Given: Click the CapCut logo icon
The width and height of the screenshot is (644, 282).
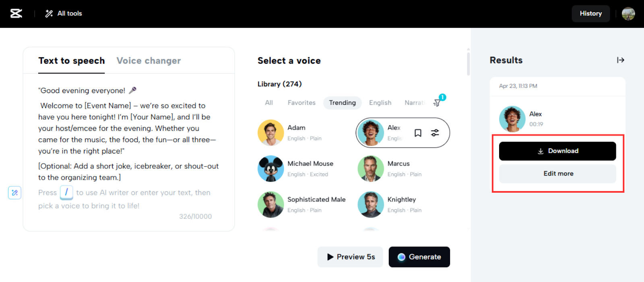Looking at the screenshot, I should click(16, 14).
